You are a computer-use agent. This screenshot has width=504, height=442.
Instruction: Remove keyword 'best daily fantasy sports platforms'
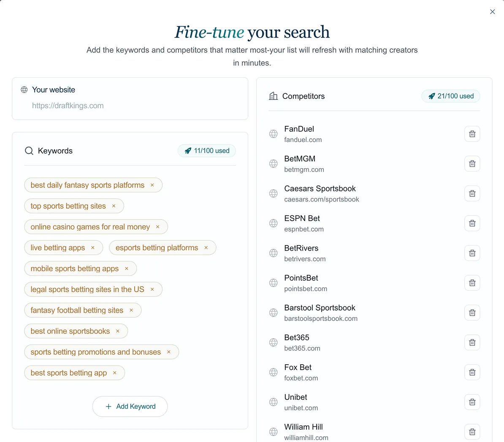tap(152, 185)
